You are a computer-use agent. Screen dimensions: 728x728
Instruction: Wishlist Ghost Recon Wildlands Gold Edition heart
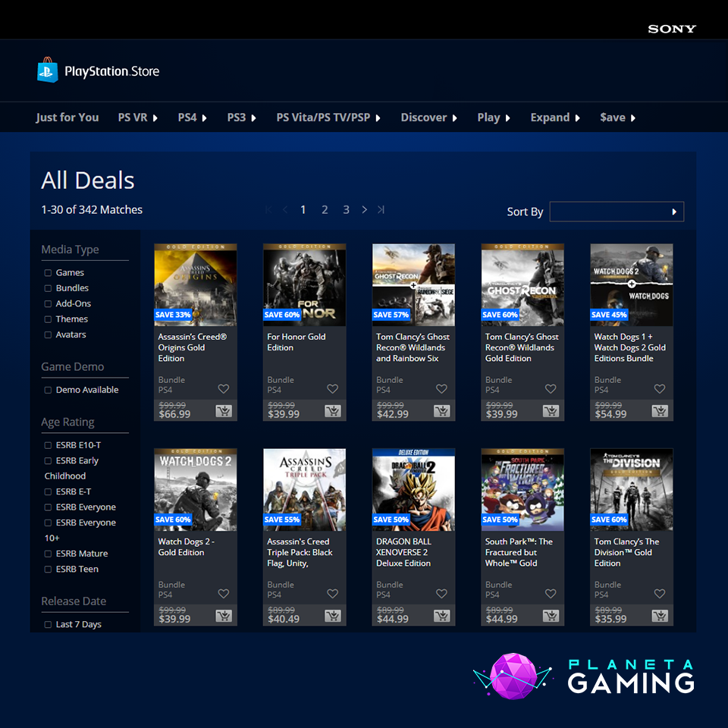pos(551,388)
